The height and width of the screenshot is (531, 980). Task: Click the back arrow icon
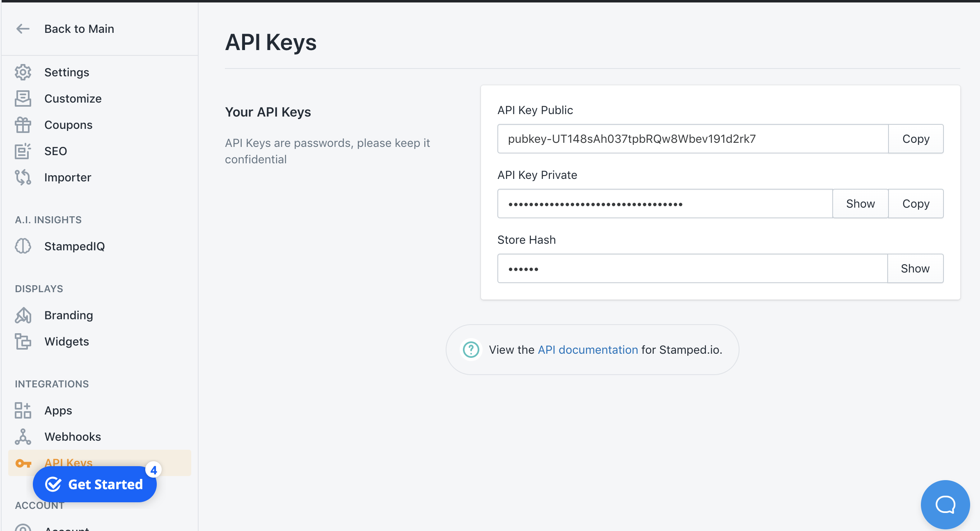[x=23, y=29]
